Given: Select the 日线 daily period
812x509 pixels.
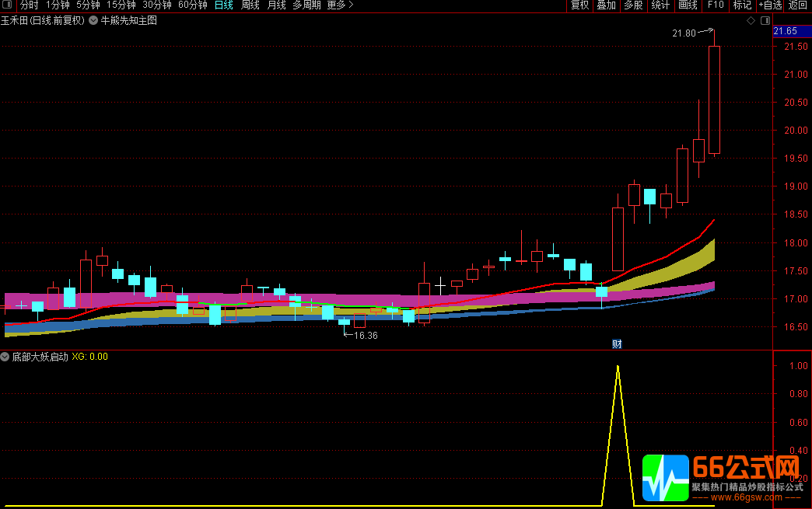Looking at the screenshot, I should (224, 5).
